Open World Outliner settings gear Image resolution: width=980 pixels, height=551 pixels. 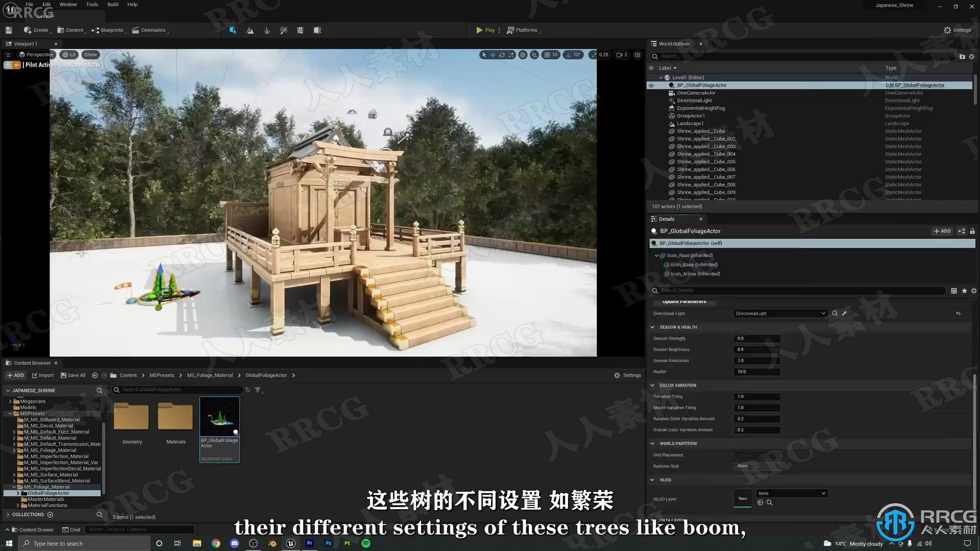tap(972, 57)
